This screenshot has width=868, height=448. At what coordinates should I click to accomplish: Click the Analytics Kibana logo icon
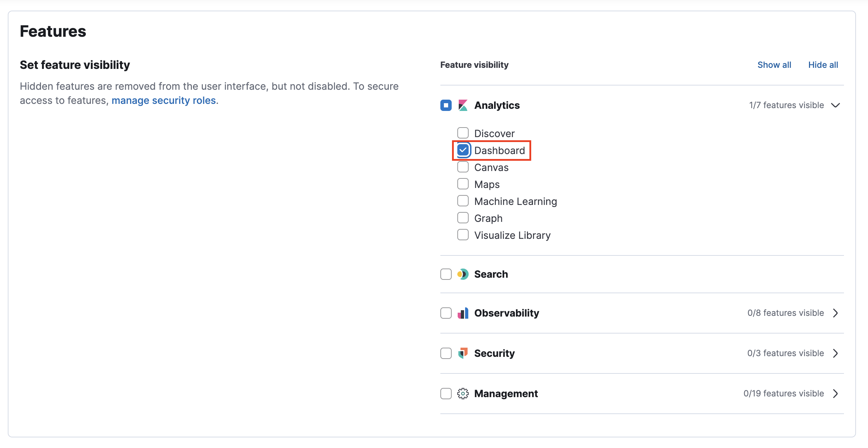click(x=463, y=105)
